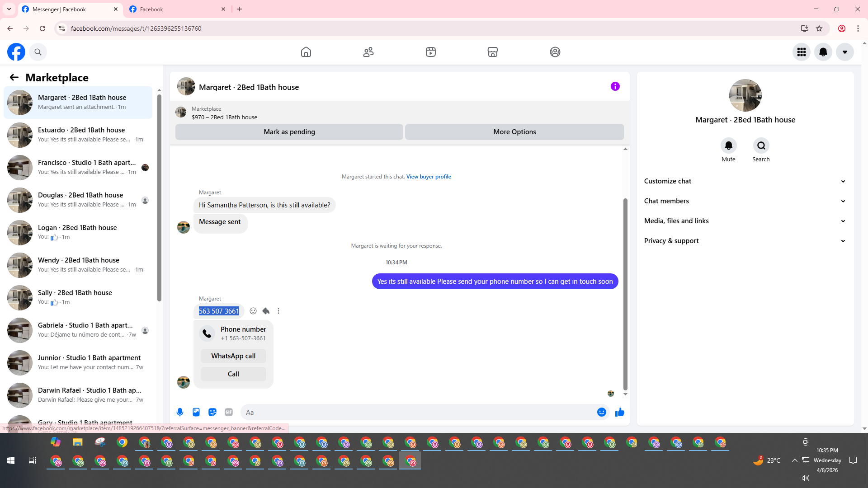Send a thumbs-up like
The height and width of the screenshot is (488, 868).
click(x=620, y=412)
